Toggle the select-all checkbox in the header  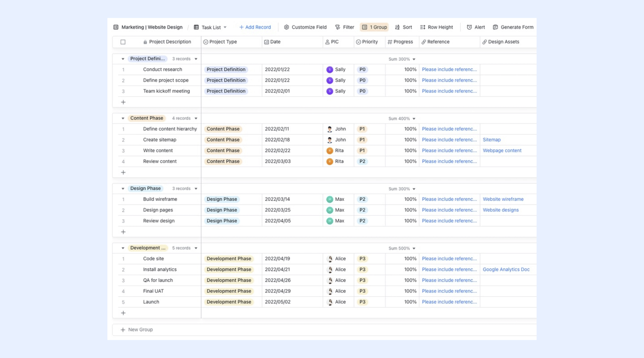[x=123, y=42]
